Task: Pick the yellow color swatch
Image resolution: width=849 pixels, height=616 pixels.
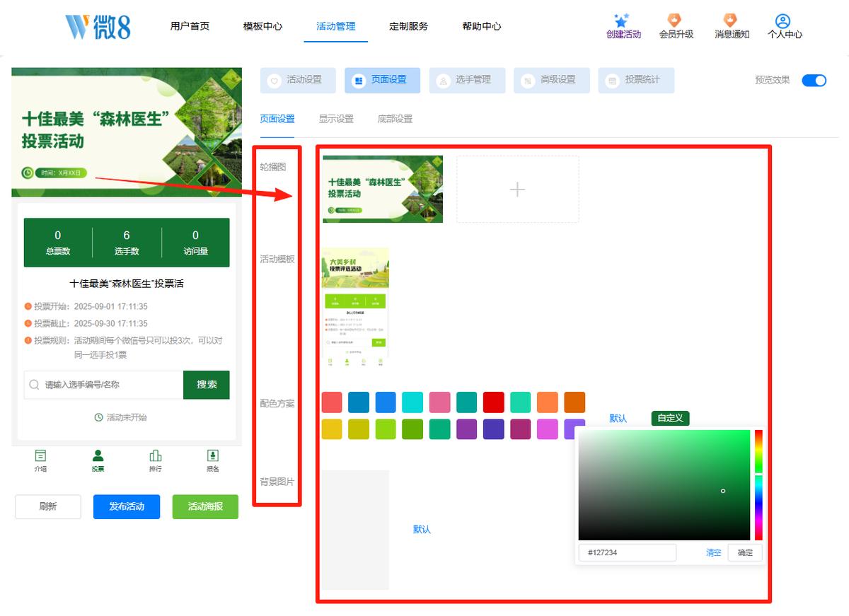Action: (332, 429)
